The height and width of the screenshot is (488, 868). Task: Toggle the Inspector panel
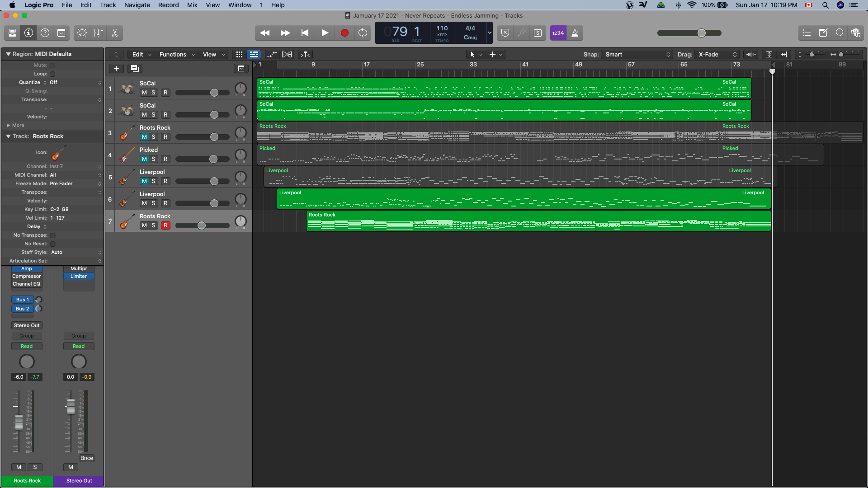(x=29, y=33)
